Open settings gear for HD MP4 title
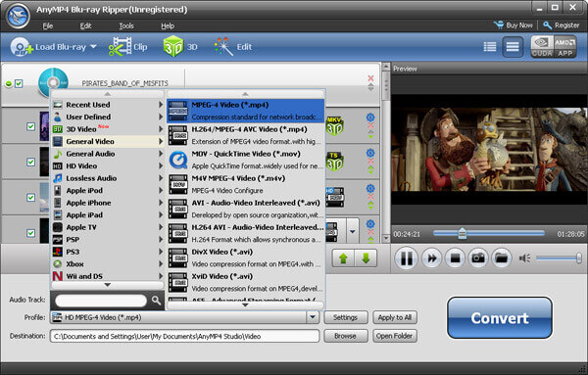The image size is (588, 375). (x=370, y=188)
